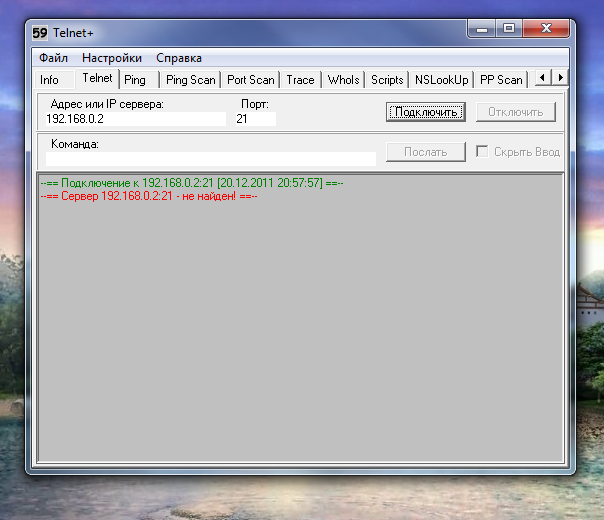Click the red Сервер не найден log line
The height and width of the screenshot is (520, 604).
point(149,196)
